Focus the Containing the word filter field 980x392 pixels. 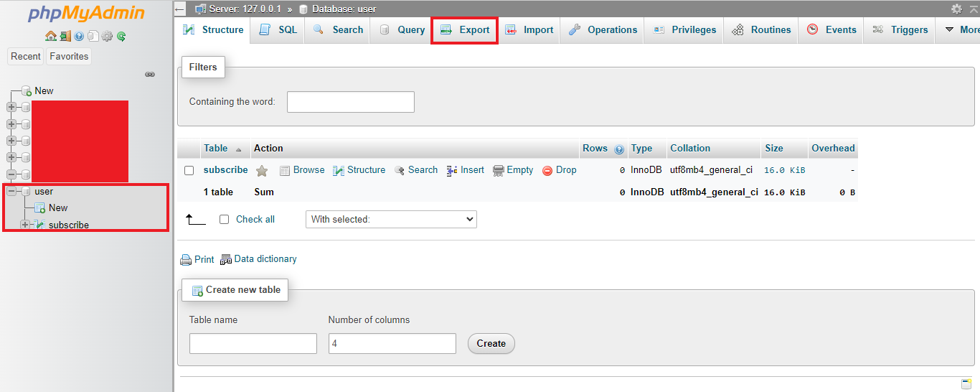(351, 102)
